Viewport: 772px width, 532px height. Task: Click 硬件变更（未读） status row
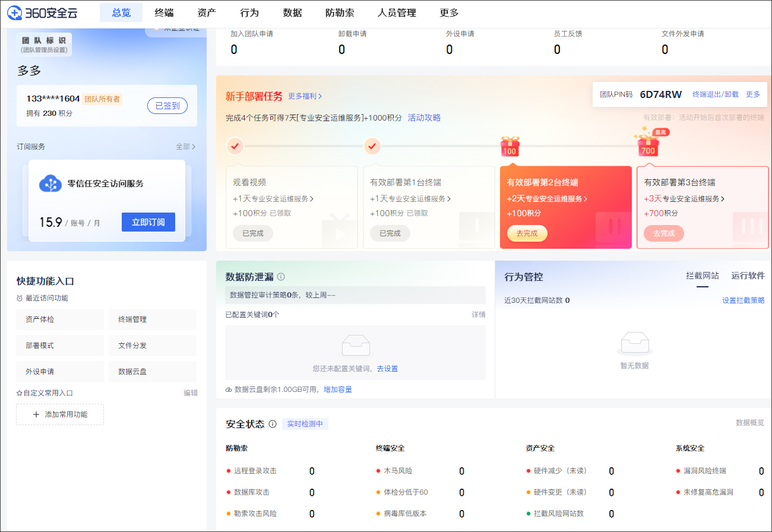(570, 492)
